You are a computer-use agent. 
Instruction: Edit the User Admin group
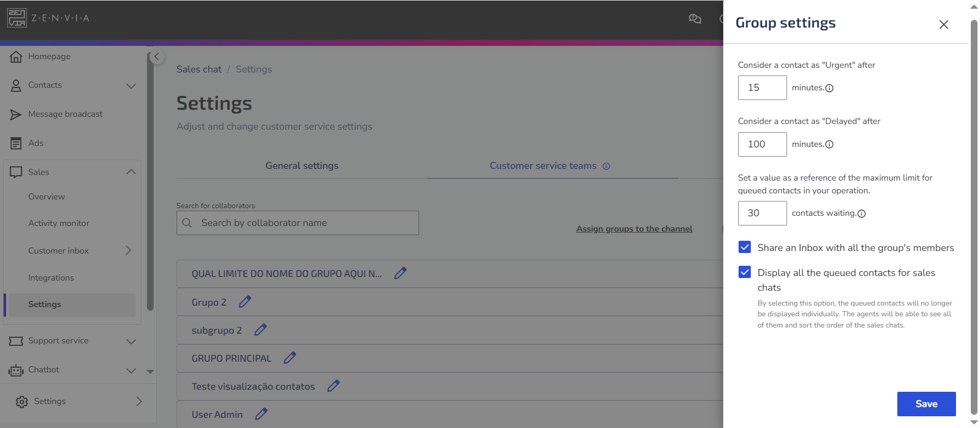261,414
